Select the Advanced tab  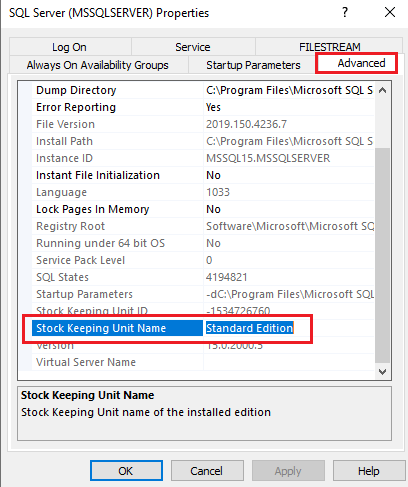click(x=361, y=63)
